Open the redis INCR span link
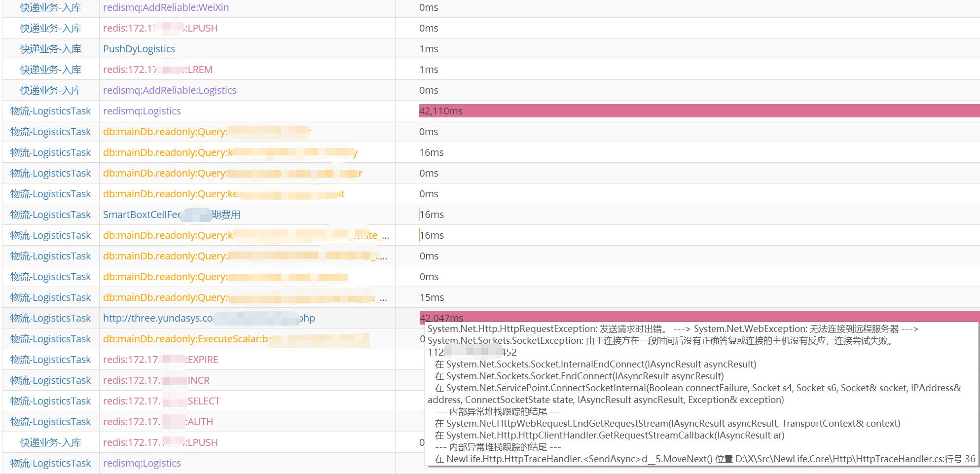Screen dimensions: 980x474 click(156, 380)
